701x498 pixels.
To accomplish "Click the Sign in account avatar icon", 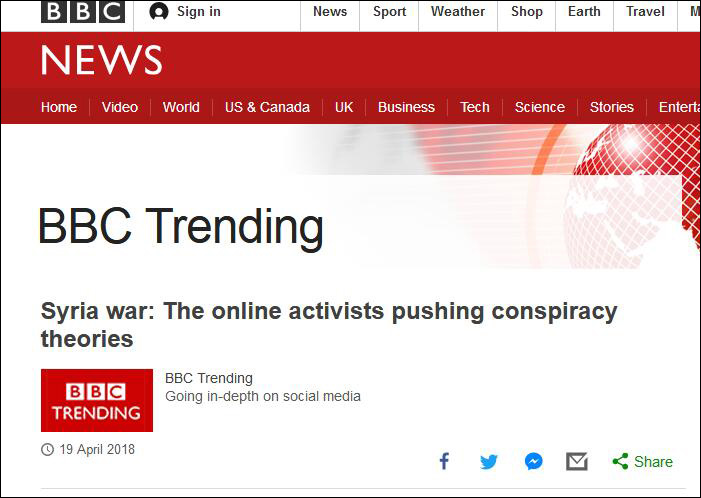I will (158, 12).
